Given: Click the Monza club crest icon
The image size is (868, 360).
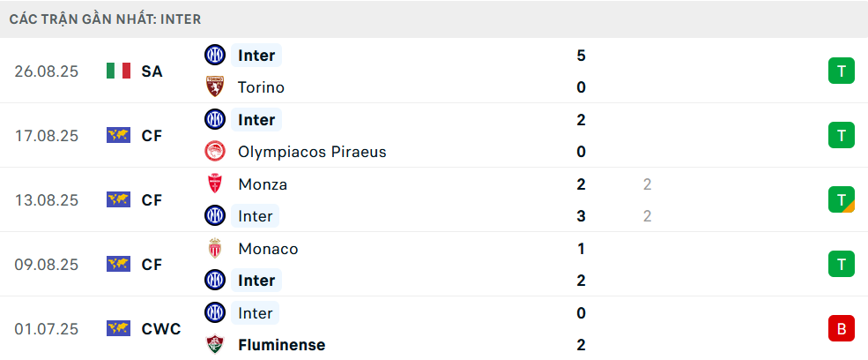Looking at the screenshot, I should click(x=215, y=184).
